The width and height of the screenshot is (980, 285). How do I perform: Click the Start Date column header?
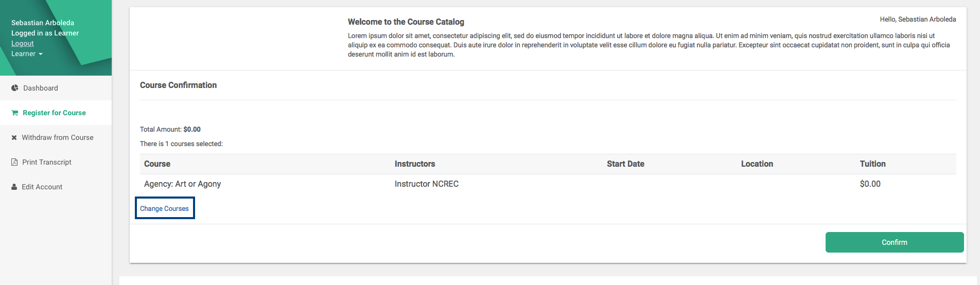(x=625, y=164)
